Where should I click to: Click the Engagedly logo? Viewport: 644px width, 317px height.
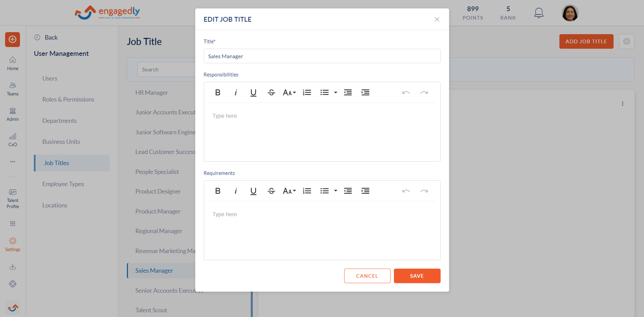coord(107,13)
